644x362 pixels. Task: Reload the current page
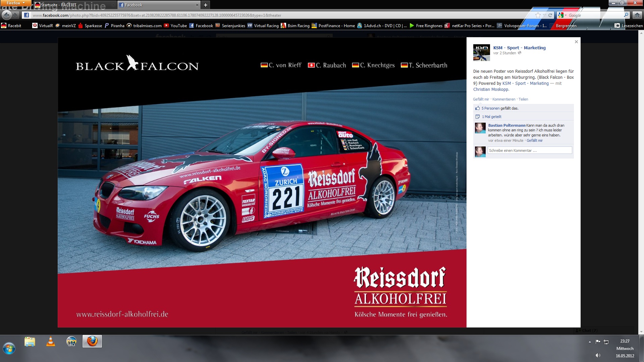tap(550, 15)
